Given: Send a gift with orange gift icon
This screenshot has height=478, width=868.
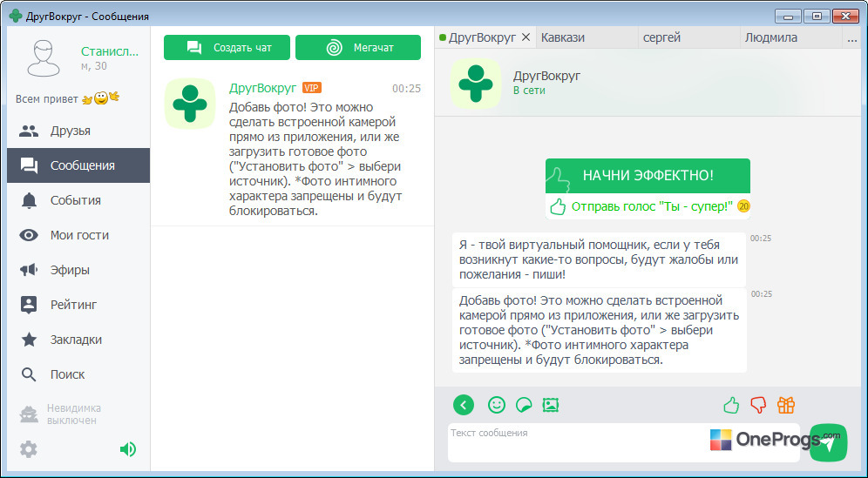Looking at the screenshot, I should tap(785, 405).
